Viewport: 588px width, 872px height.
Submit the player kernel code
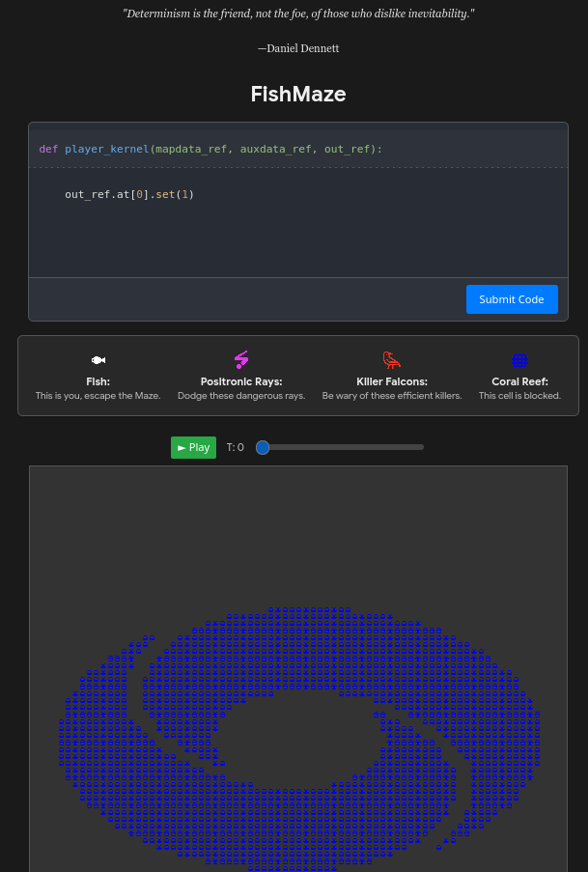(x=512, y=299)
